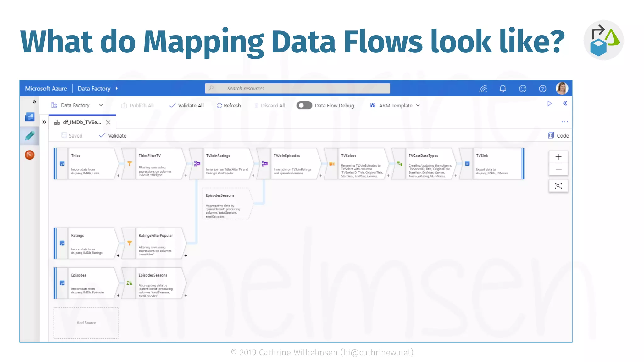Screen dimensions: 644x362
Task: Select the Ratings source icon
Action: (x=62, y=243)
